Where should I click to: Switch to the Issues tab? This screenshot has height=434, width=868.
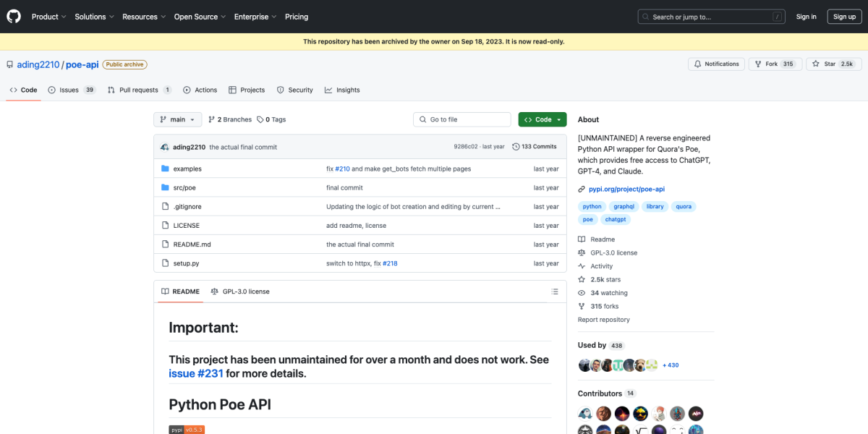pyautogui.click(x=72, y=90)
